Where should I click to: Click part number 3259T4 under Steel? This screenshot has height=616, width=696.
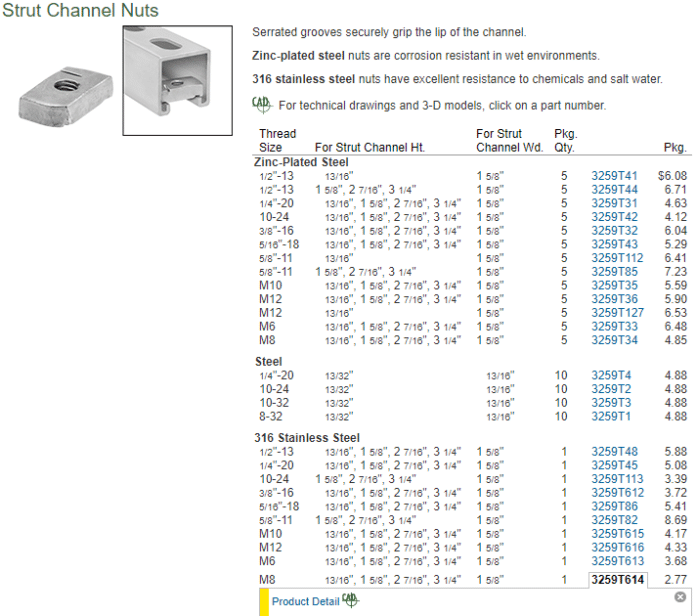tap(610, 376)
